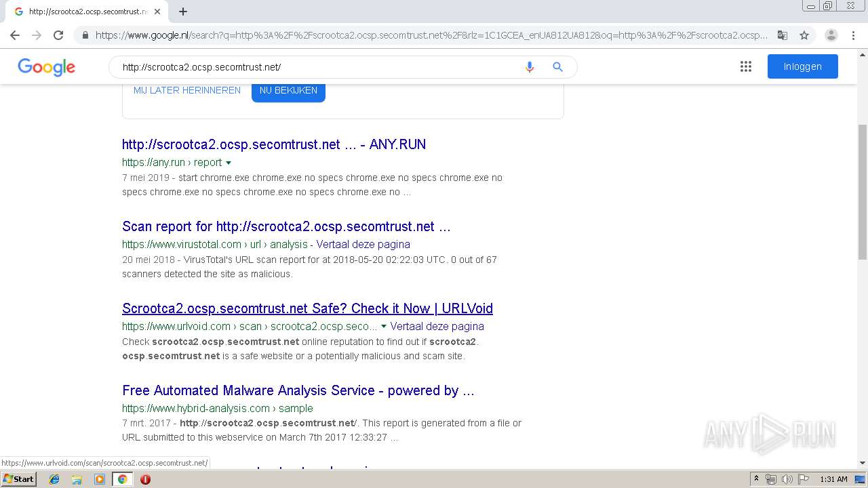Choose MIJ LATER HERINNEREN

187,90
